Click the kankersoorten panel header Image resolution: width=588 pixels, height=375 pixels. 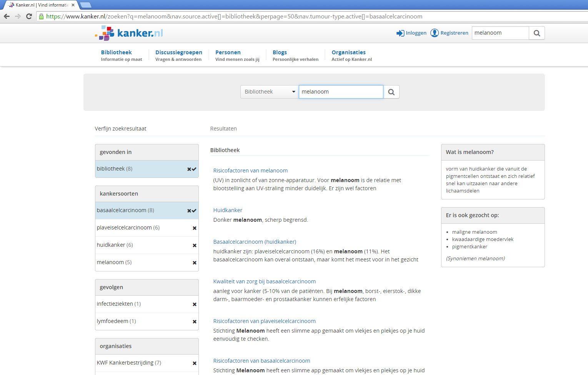point(147,194)
